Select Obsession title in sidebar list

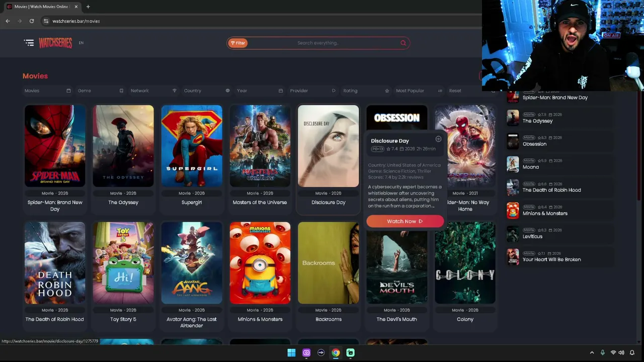pyautogui.click(x=534, y=144)
